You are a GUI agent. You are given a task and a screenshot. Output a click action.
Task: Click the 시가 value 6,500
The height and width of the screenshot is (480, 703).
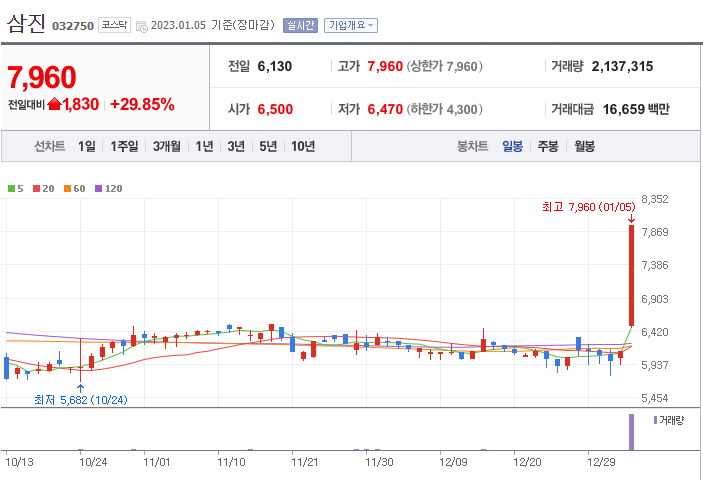pos(275,109)
